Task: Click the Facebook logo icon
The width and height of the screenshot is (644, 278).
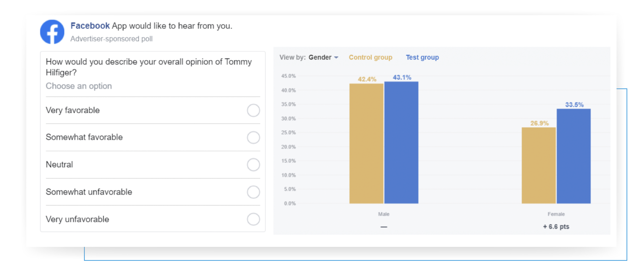Action: (x=52, y=32)
